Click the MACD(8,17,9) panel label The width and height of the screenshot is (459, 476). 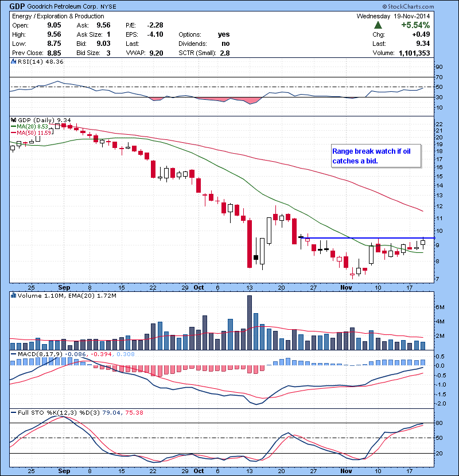(41, 354)
